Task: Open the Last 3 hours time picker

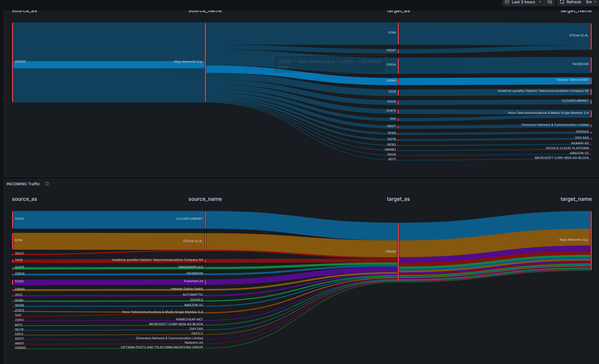Action: coord(523,2)
